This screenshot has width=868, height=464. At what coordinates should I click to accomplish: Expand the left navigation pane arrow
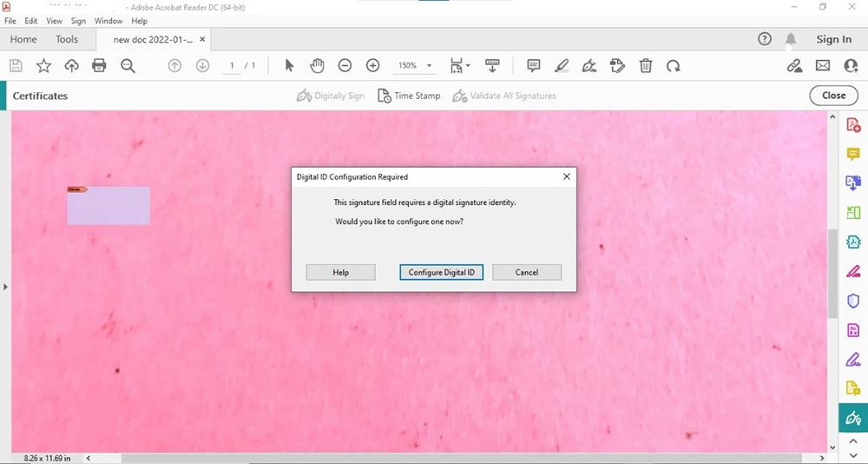[x=5, y=286]
